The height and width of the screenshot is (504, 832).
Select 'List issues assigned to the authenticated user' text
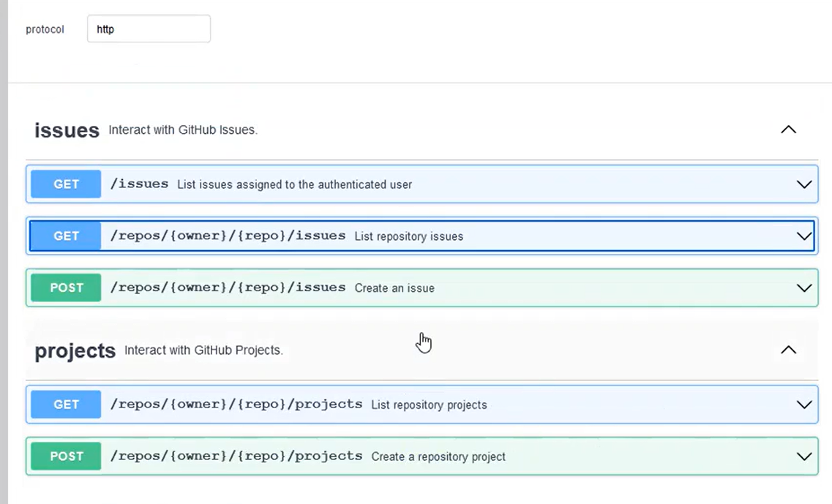tap(294, 184)
